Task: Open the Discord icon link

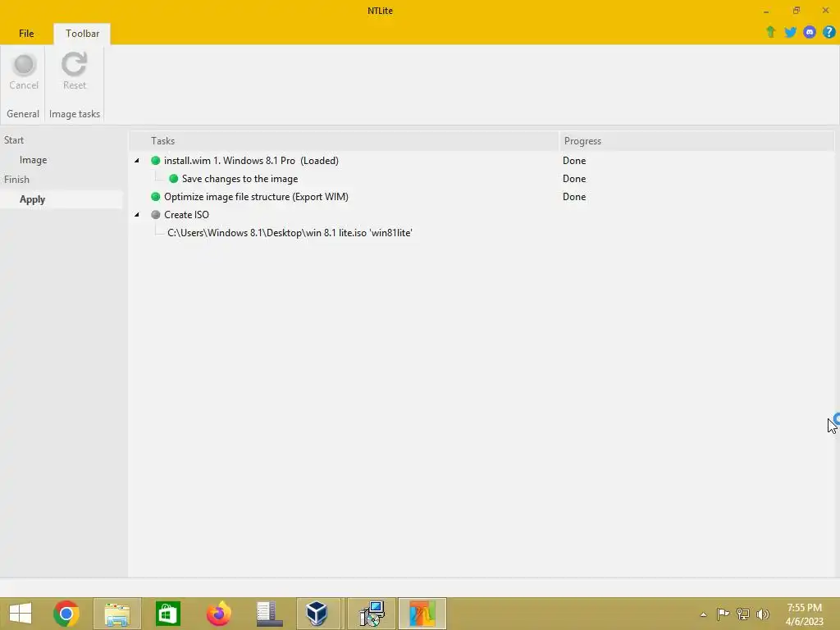Action: 810,32
